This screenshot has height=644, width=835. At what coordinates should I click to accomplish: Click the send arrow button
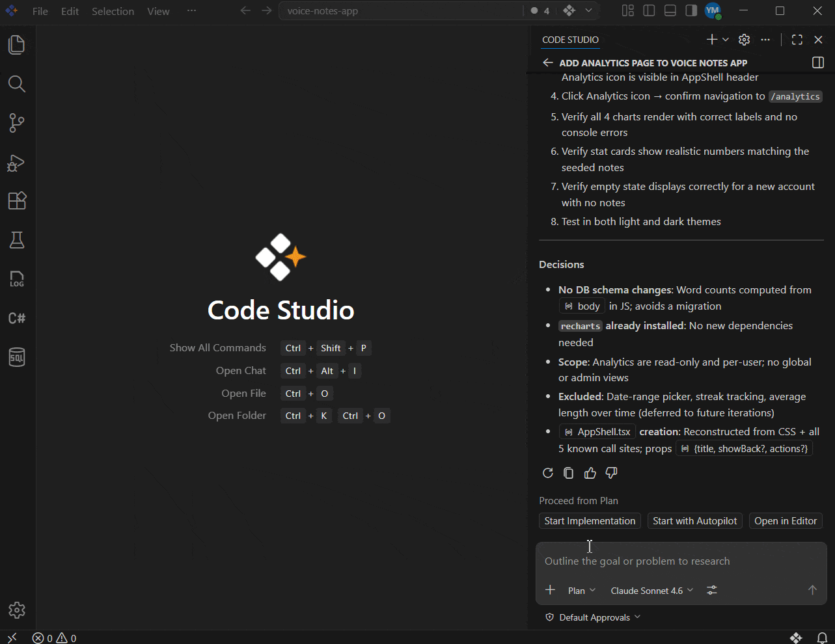pos(812,590)
